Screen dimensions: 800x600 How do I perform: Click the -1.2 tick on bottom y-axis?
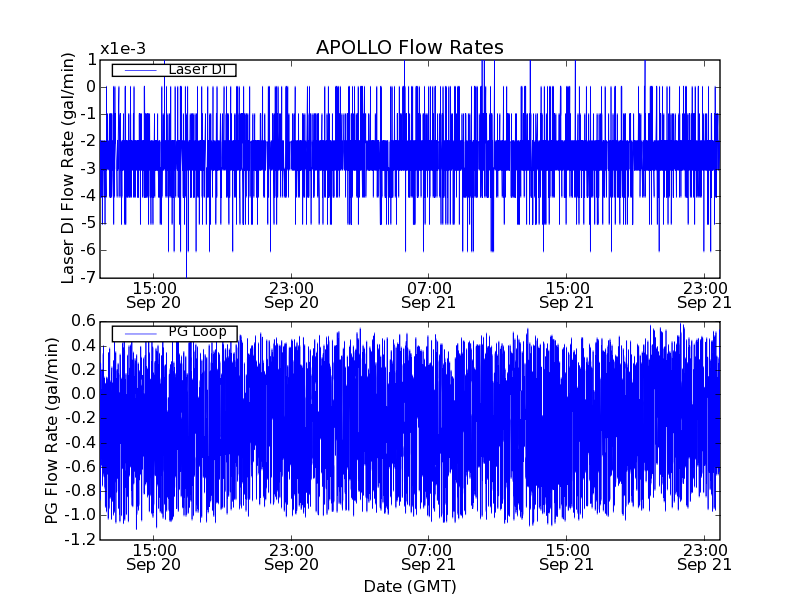point(82,539)
